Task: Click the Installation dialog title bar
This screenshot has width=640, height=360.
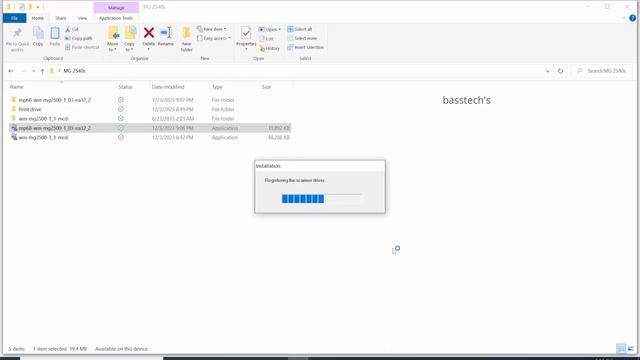Action: point(320,166)
